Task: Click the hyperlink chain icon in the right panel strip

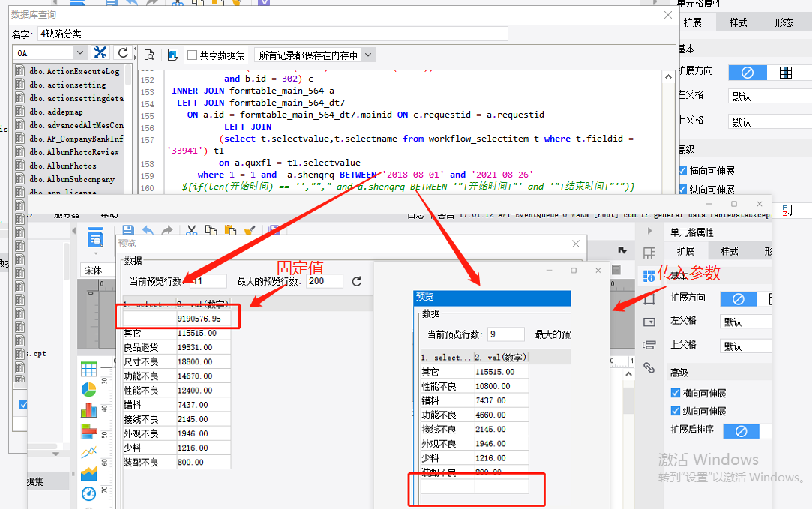Action: 649,367
